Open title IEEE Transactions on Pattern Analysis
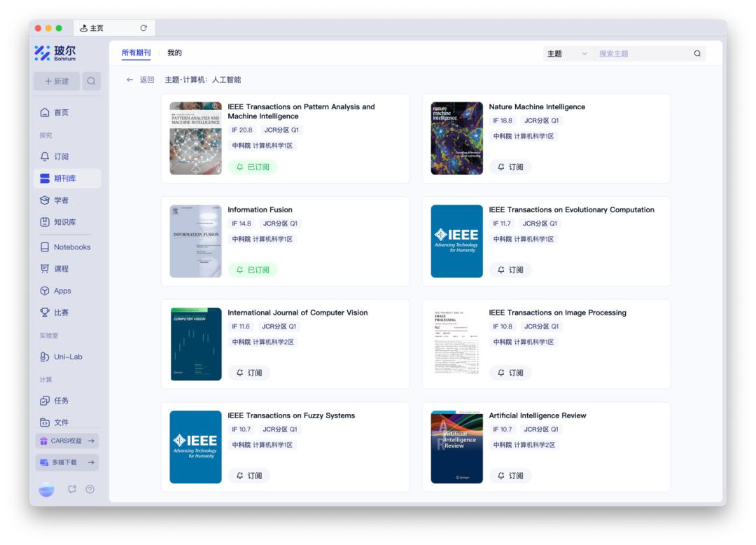This screenshot has height=545, width=756. point(301,111)
